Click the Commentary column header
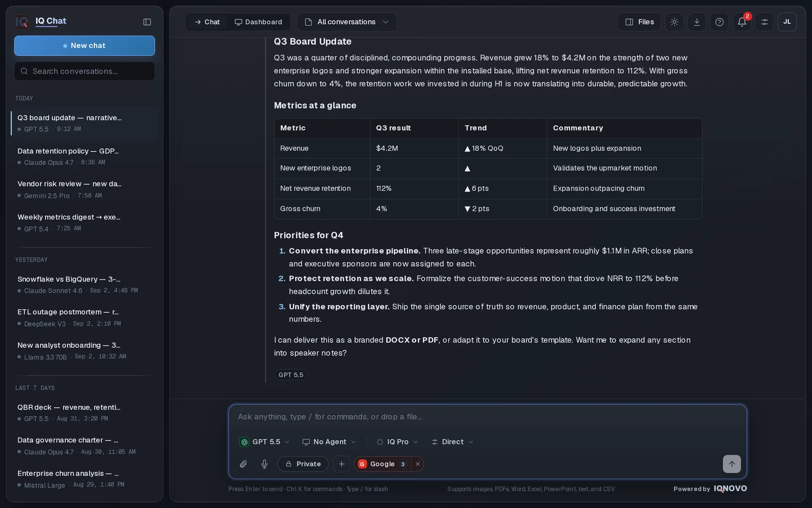The width and height of the screenshot is (812, 508). click(624, 128)
